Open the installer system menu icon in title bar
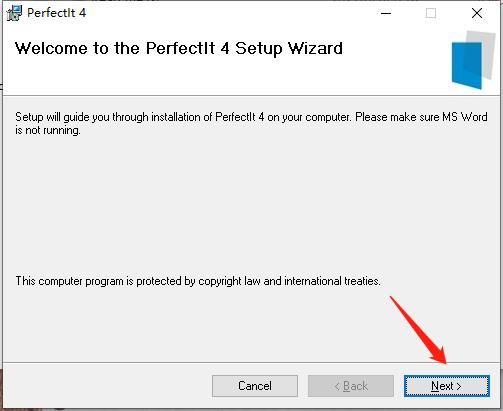The image size is (503, 411). tap(14, 13)
